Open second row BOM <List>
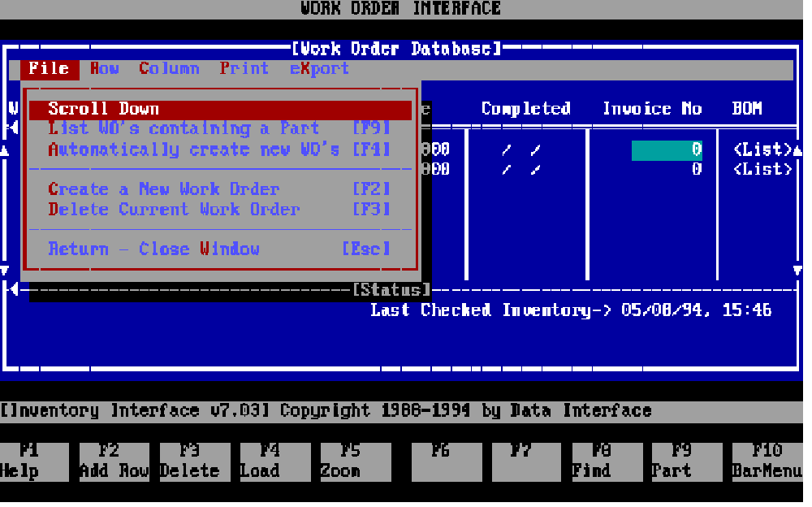 [x=762, y=170]
